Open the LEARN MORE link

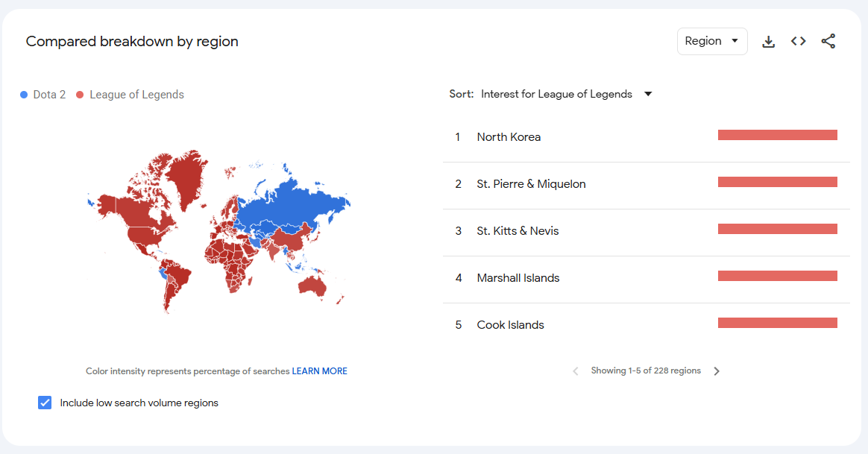tap(319, 371)
